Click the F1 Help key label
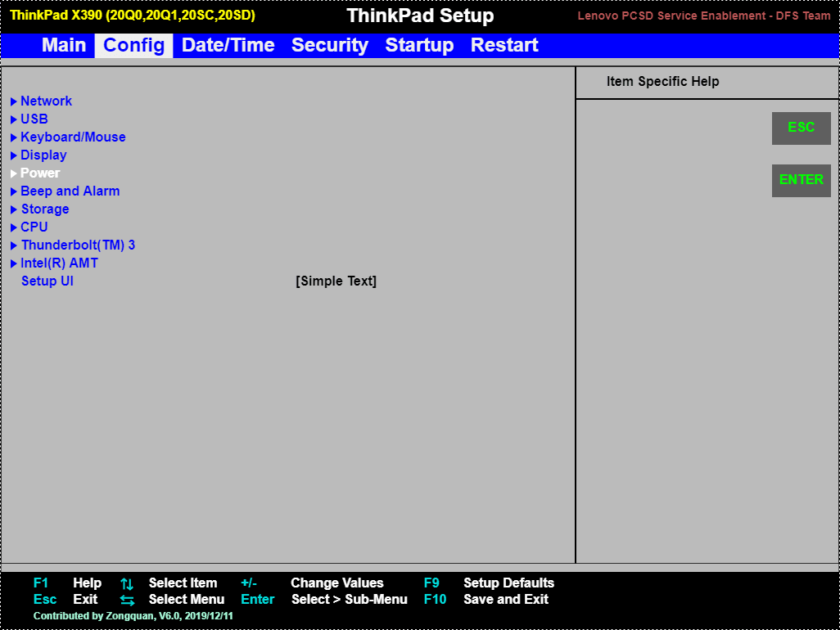Viewport: 840px width, 630px height. click(41, 583)
